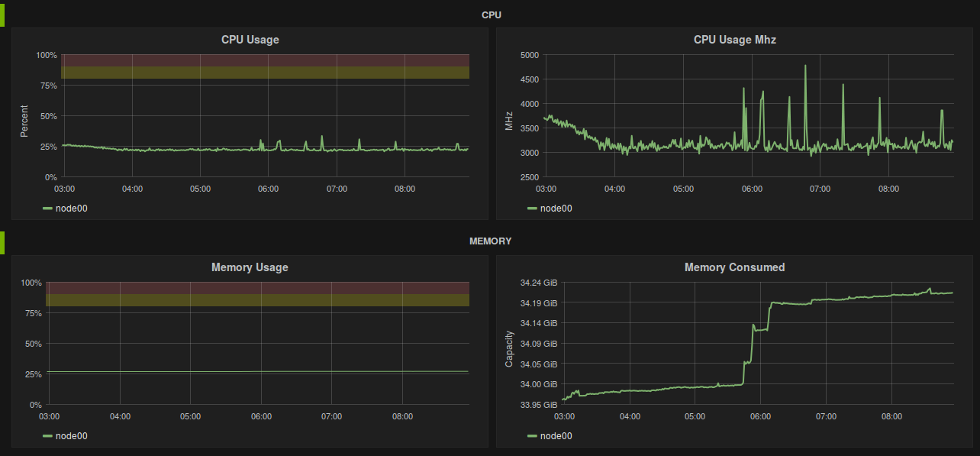980x456 pixels.
Task: Click the green row handle beside MEMORY row
Action: click(2, 242)
